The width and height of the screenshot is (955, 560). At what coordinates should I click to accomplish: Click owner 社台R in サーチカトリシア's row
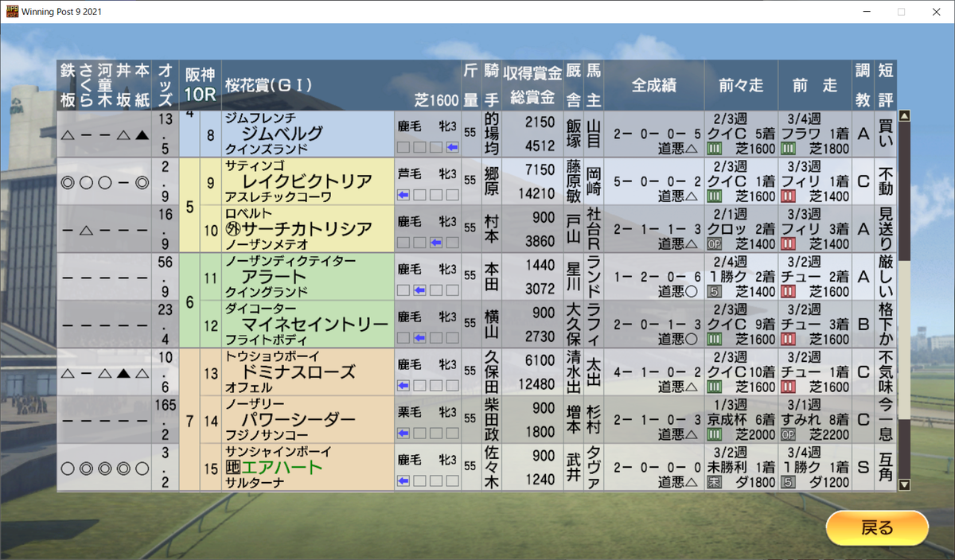(593, 229)
